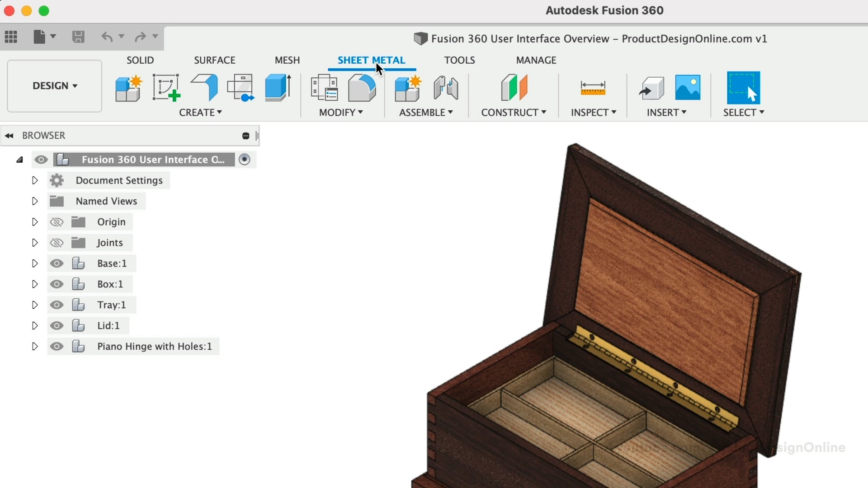Image resolution: width=868 pixels, height=488 pixels.
Task: Activate the Measure ruler tool
Action: pyautogui.click(x=593, y=88)
